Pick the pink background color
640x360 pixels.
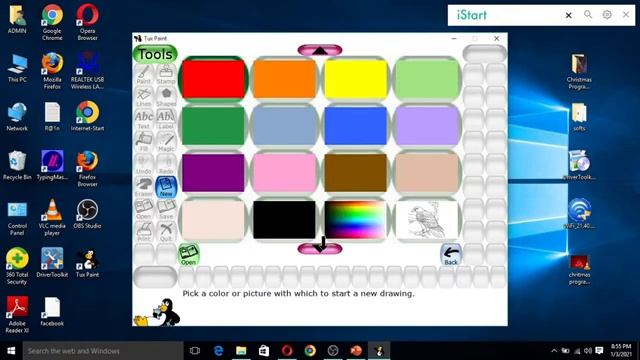click(x=284, y=173)
